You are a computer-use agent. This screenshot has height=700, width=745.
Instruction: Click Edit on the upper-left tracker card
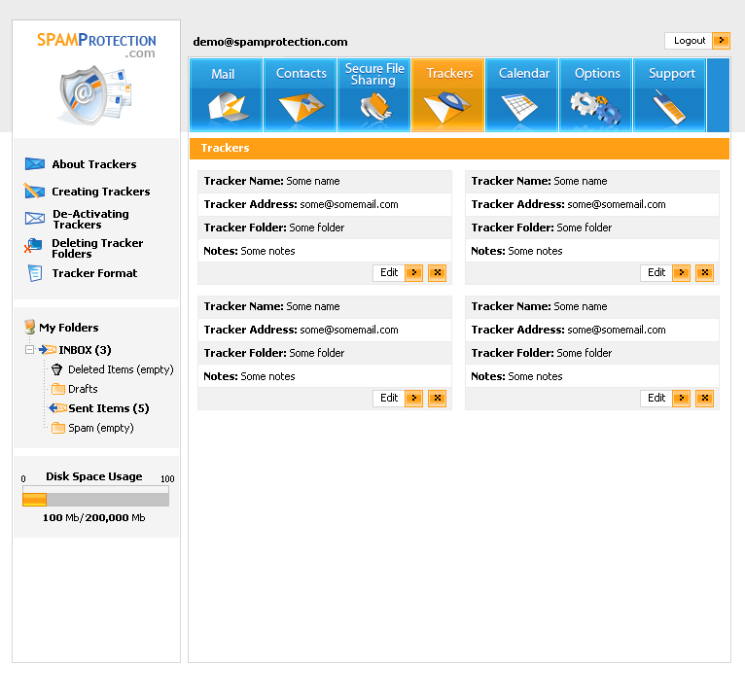pos(389,272)
